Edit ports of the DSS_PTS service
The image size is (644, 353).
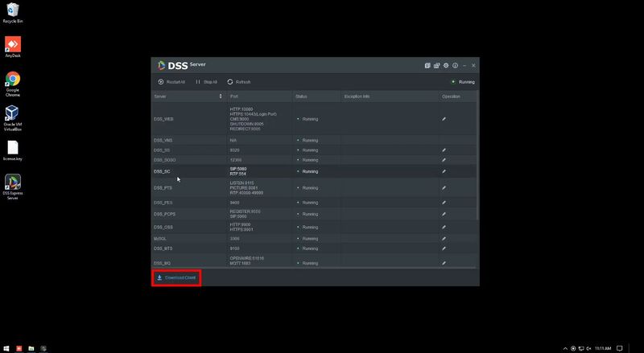pos(444,188)
